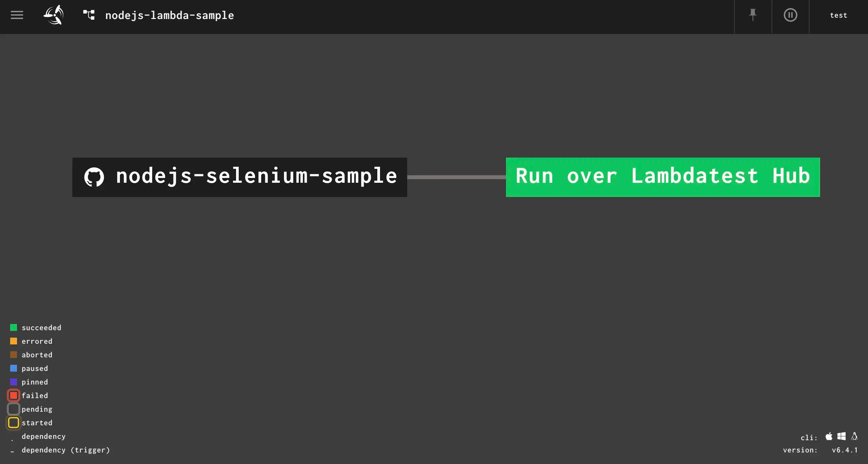Click the Apple CLI icon in status bar
868x464 pixels.
coord(829,436)
